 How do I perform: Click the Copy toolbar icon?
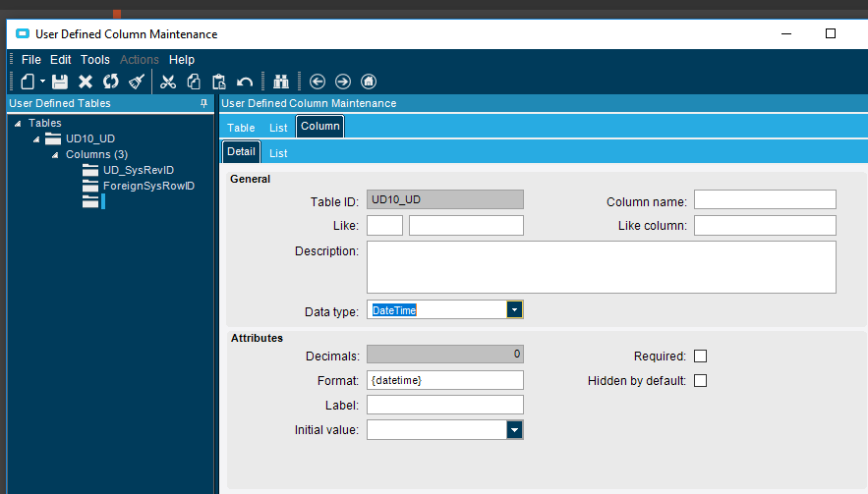[194, 82]
